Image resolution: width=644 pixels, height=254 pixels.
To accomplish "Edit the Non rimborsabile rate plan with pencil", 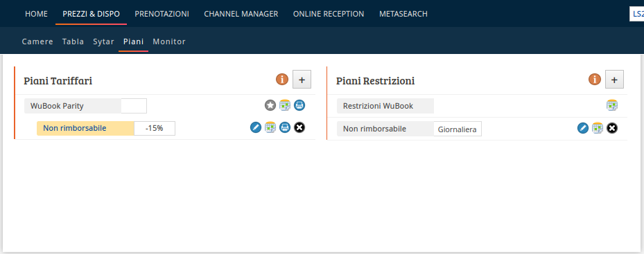I will click(256, 127).
